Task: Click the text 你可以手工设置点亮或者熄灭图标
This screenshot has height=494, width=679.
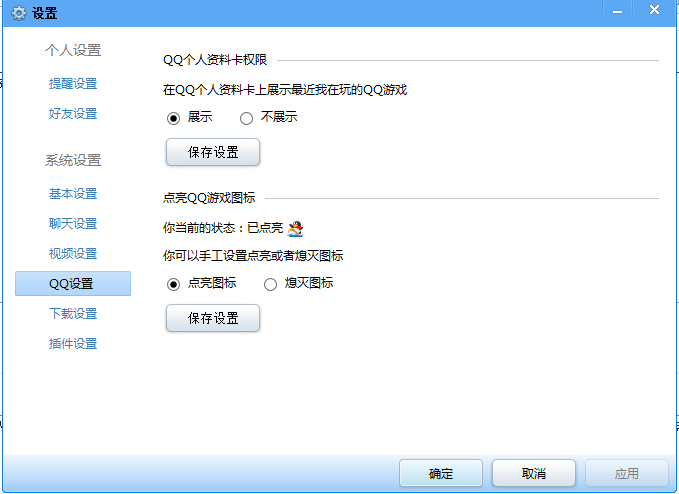Action: click(253, 255)
